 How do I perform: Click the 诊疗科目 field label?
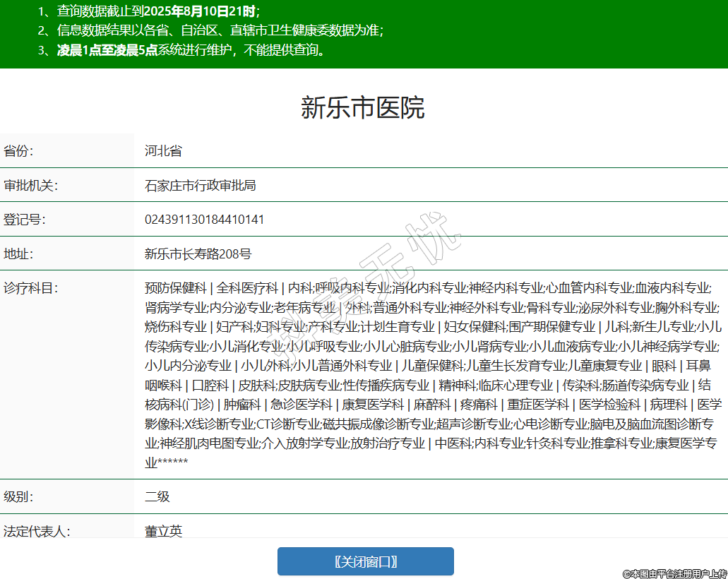coord(30,288)
